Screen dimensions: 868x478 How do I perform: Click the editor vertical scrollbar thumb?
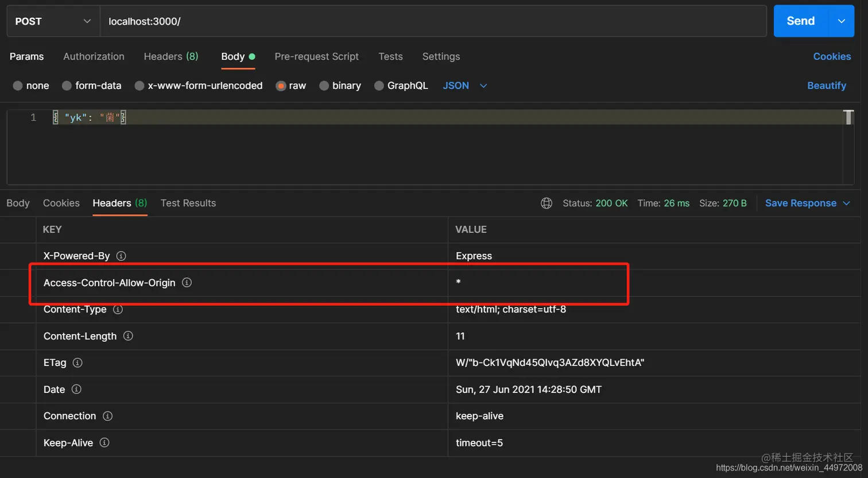[848, 117]
